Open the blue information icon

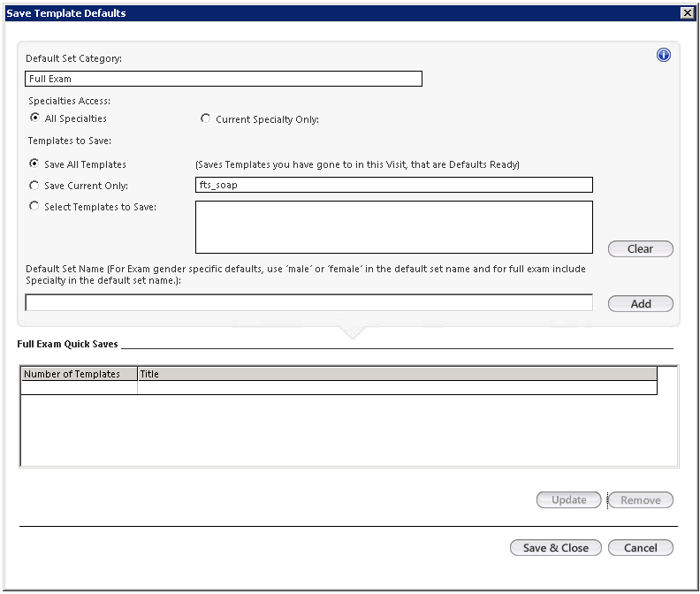click(x=664, y=55)
